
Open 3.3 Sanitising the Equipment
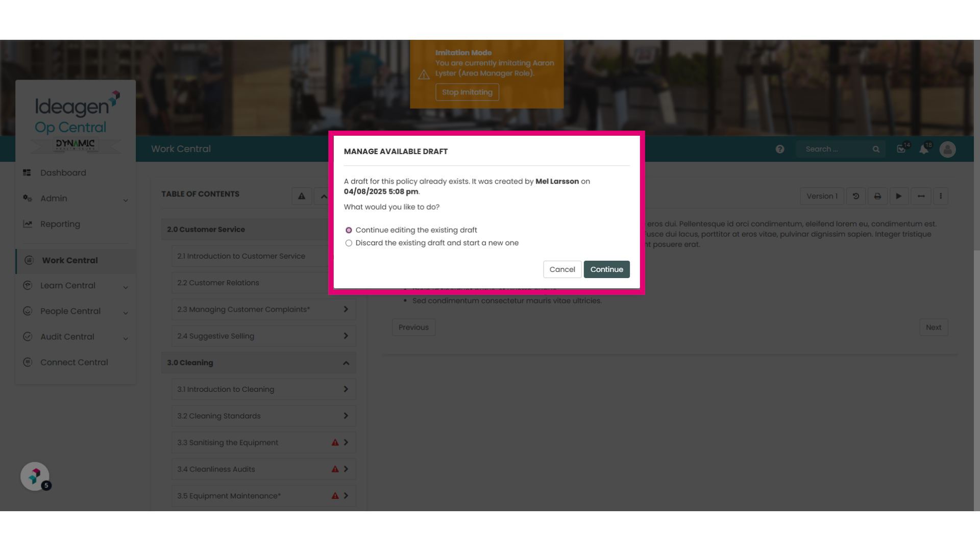[264, 442]
